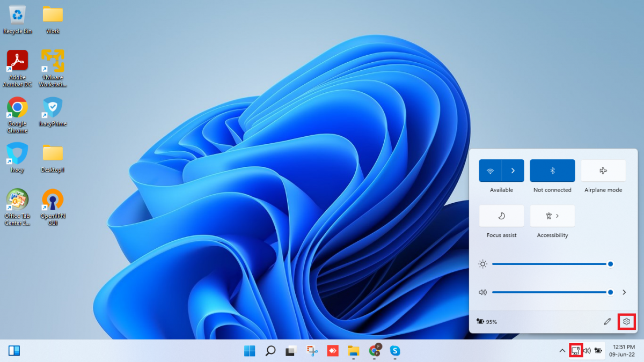Open the Widgets panel on the taskbar

(14, 351)
